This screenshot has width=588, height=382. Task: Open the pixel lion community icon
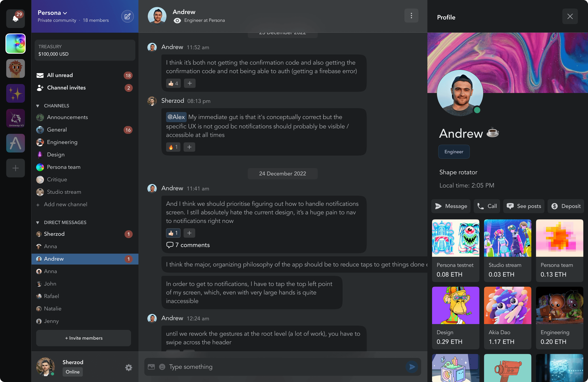click(x=15, y=68)
